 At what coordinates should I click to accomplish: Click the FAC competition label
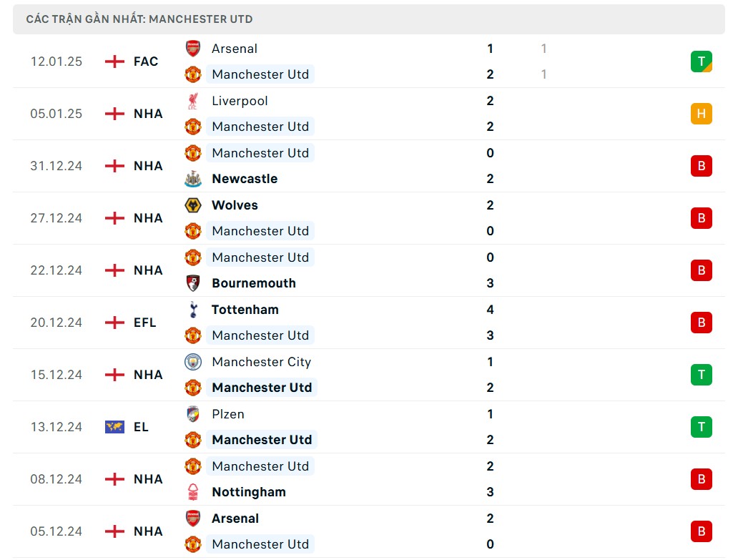coord(146,62)
